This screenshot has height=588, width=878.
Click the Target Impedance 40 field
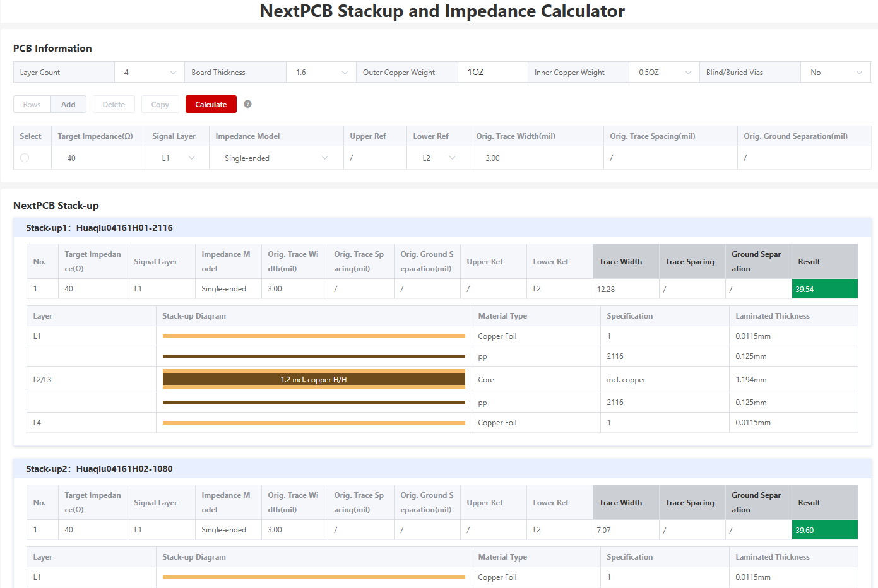pyautogui.click(x=98, y=158)
